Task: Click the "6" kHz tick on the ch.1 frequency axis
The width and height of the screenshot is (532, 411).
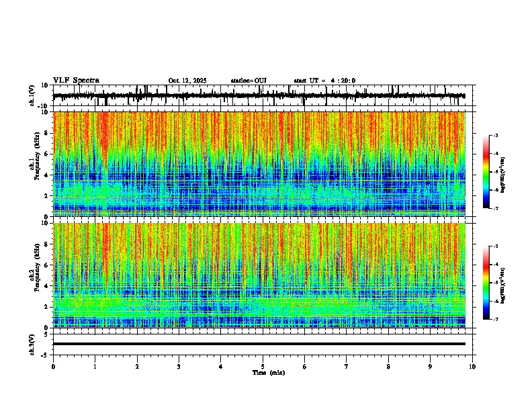Action: tap(46, 154)
